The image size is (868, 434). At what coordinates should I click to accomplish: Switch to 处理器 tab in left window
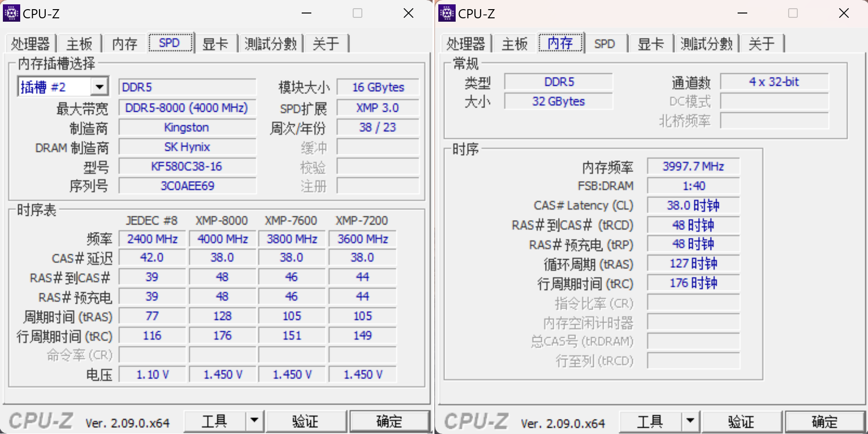pos(30,44)
